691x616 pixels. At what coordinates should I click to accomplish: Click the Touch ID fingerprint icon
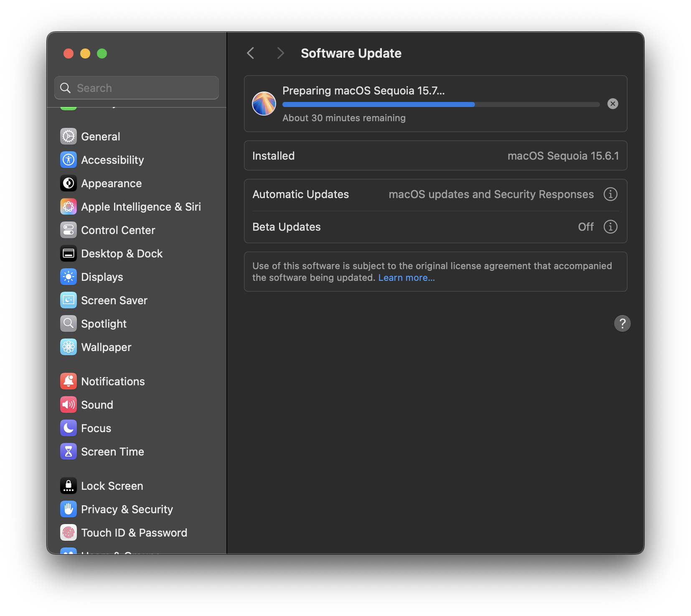coord(69,533)
